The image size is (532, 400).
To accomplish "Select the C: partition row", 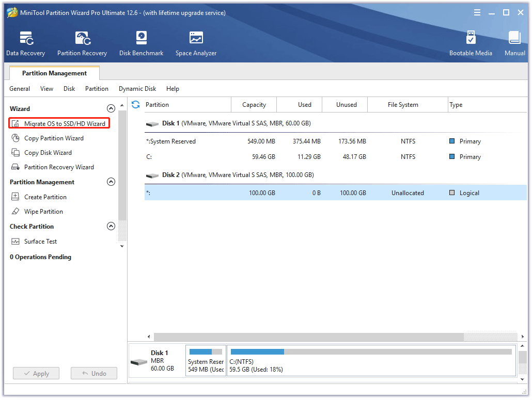I will click(336, 156).
